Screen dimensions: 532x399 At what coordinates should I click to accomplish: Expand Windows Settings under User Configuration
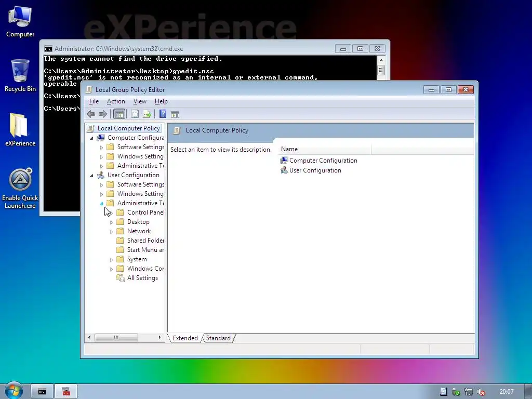101,194
